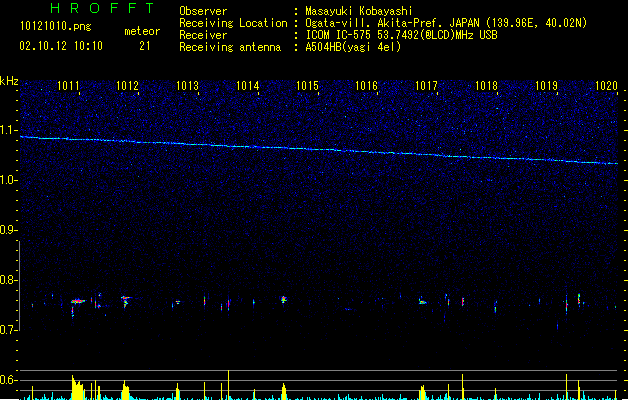
Task: Click the 1.1 kHz axis label
Action: 9,130
